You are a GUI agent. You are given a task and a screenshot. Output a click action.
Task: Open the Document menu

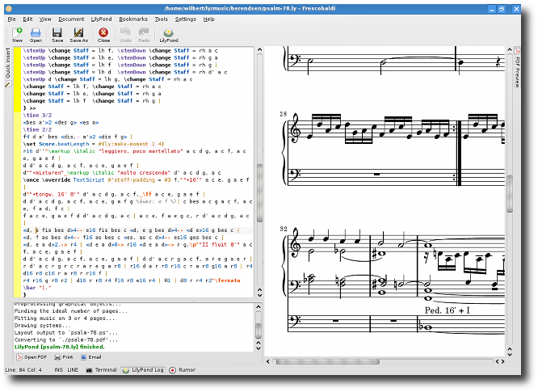[71, 19]
